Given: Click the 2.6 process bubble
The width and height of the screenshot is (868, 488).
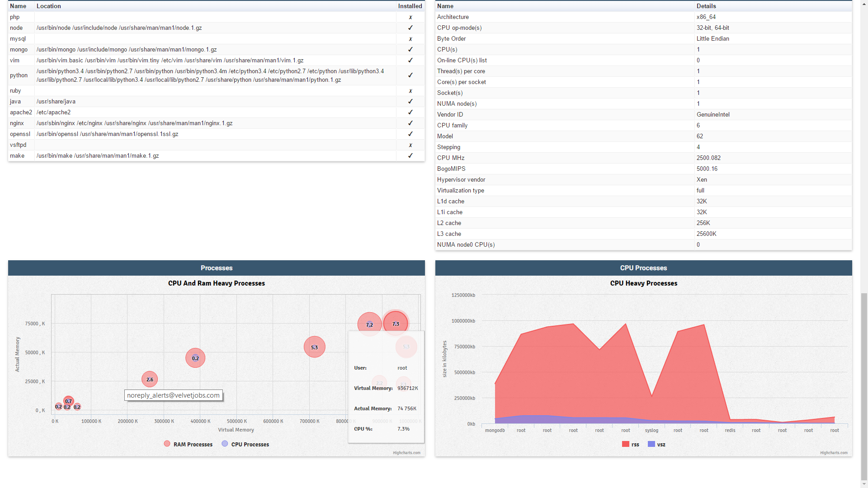Looking at the screenshot, I should point(150,380).
